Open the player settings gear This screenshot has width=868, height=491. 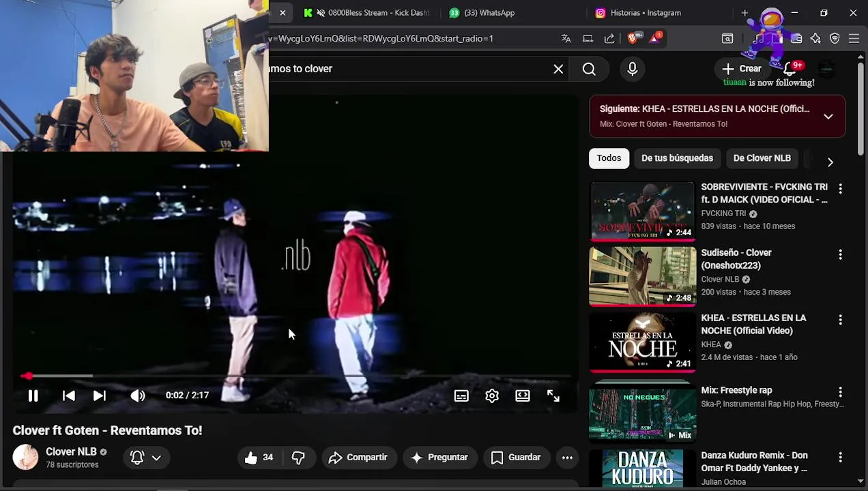pyautogui.click(x=492, y=396)
